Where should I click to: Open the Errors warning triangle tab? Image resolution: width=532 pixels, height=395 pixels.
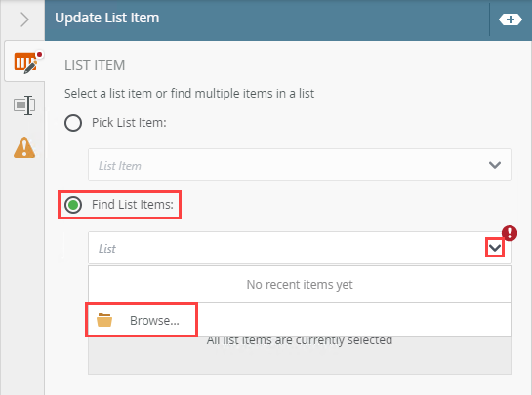(x=24, y=147)
